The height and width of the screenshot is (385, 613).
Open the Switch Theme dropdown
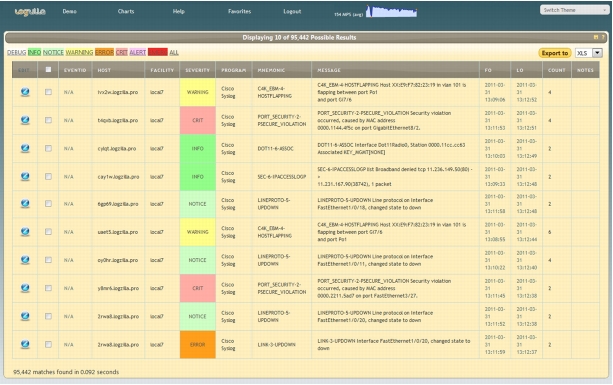[x=574, y=10]
